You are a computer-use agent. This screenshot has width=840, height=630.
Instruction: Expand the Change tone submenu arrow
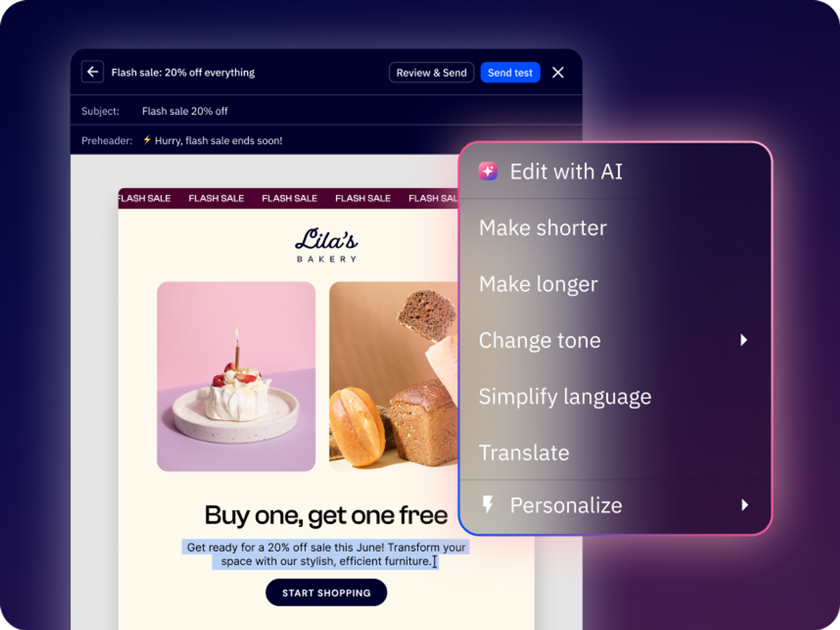click(x=744, y=340)
